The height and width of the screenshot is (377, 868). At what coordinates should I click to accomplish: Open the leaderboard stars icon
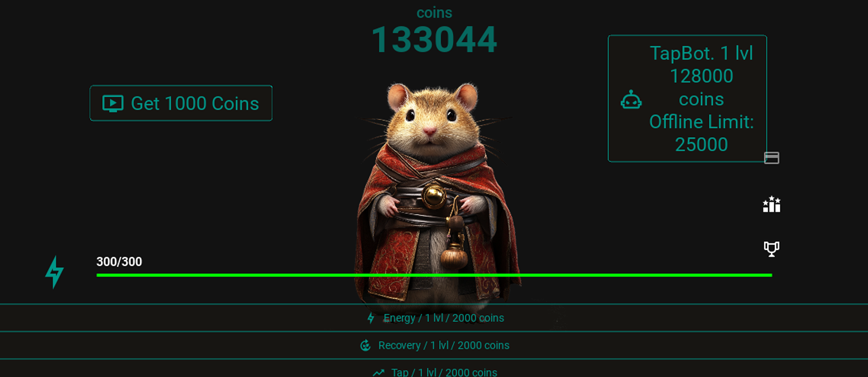[771, 204]
